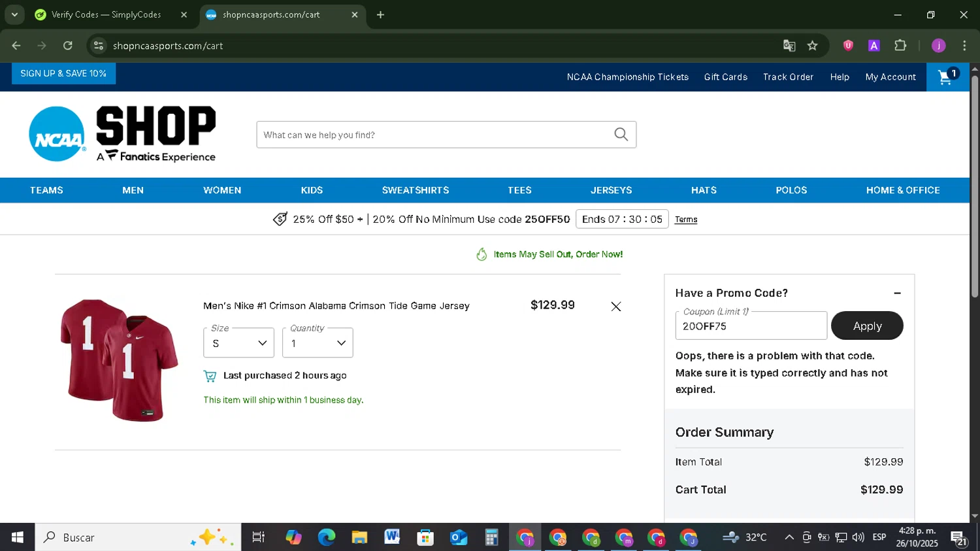Open the HOME & OFFICE menu
This screenshot has width=980, height=551.
903,190
